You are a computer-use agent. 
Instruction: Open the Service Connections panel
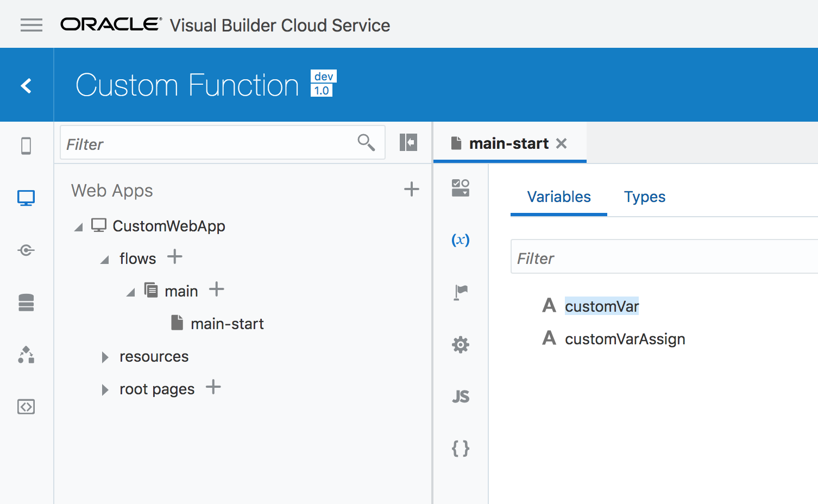tap(26, 250)
